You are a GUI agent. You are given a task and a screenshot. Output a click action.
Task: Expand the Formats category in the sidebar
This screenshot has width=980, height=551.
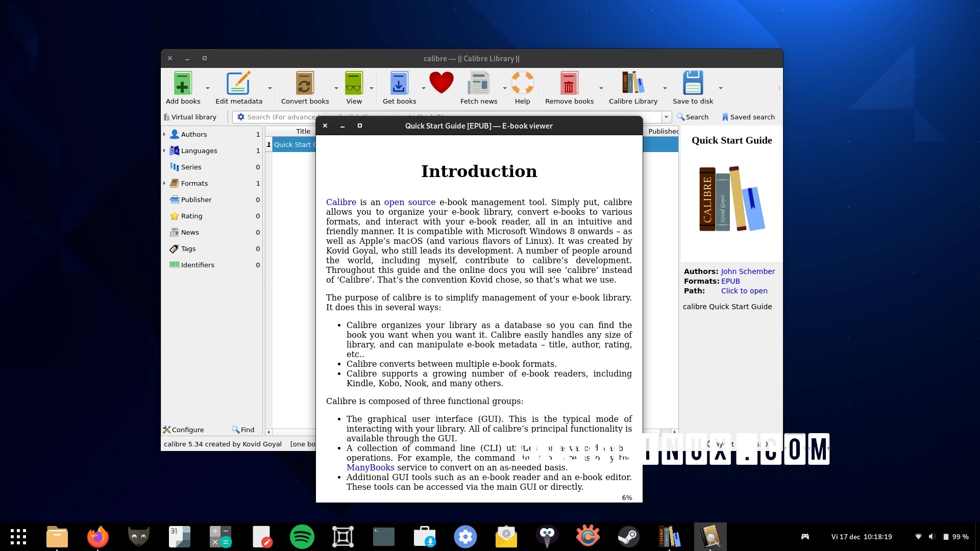[x=164, y=183]
